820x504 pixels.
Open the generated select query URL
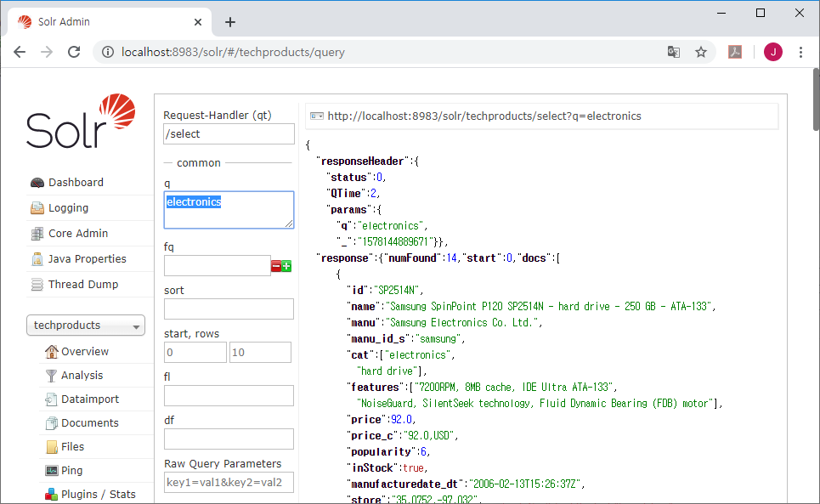coord(484,116)
